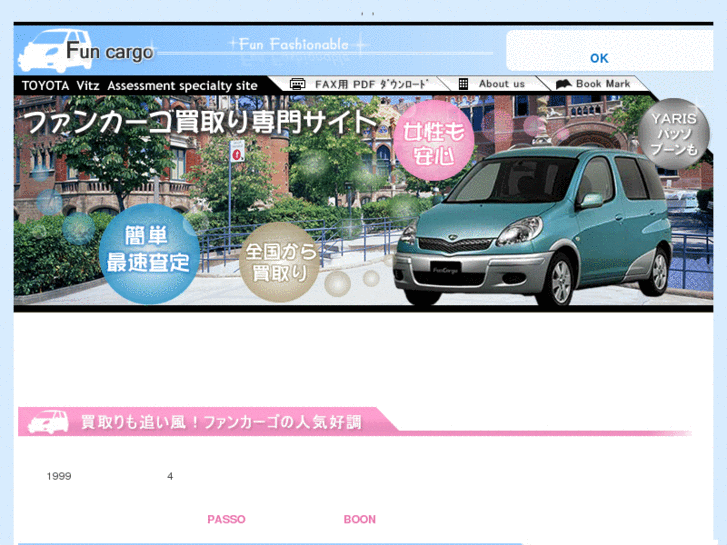Click the teal Fun Cargo car image
The width and height of the screenshot is (727, 545).
[533, 225]
